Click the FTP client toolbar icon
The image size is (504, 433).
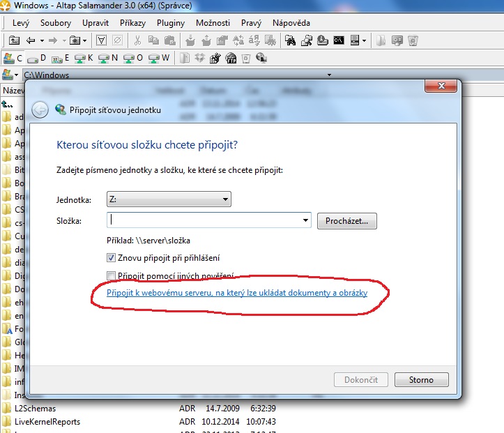231,58
